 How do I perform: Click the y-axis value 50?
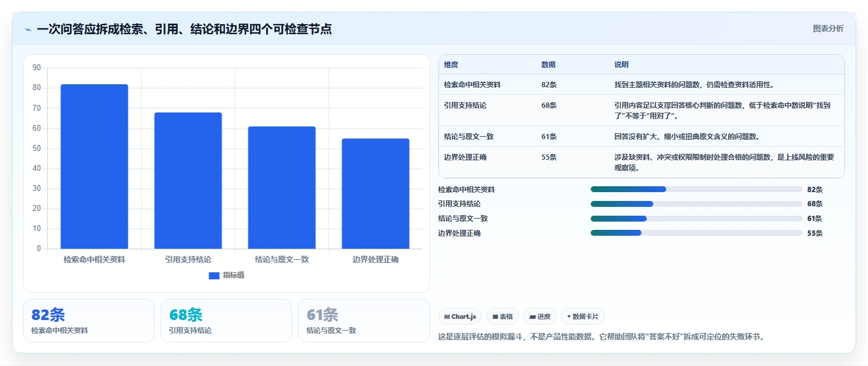tap(37, 148)
